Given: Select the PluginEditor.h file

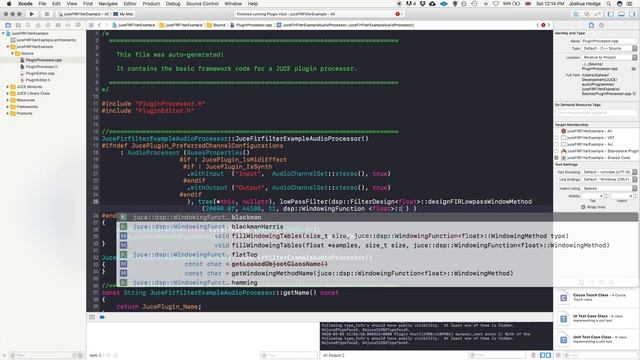Looking at the screenshot, I should point(38,80).
